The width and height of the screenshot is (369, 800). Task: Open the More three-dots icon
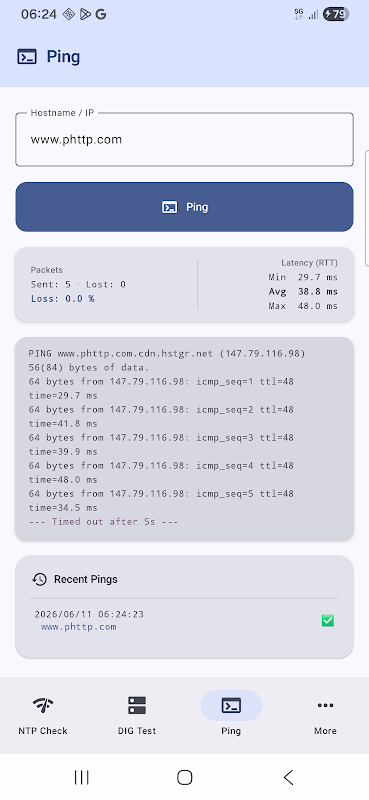coord(325,705)
